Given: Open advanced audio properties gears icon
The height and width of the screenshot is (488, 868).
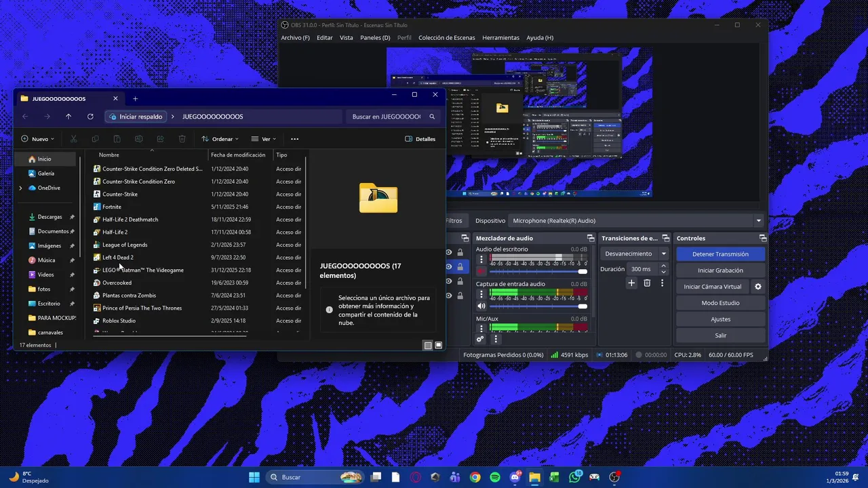Looking at the screenshot, I should [x=480, y=339].
